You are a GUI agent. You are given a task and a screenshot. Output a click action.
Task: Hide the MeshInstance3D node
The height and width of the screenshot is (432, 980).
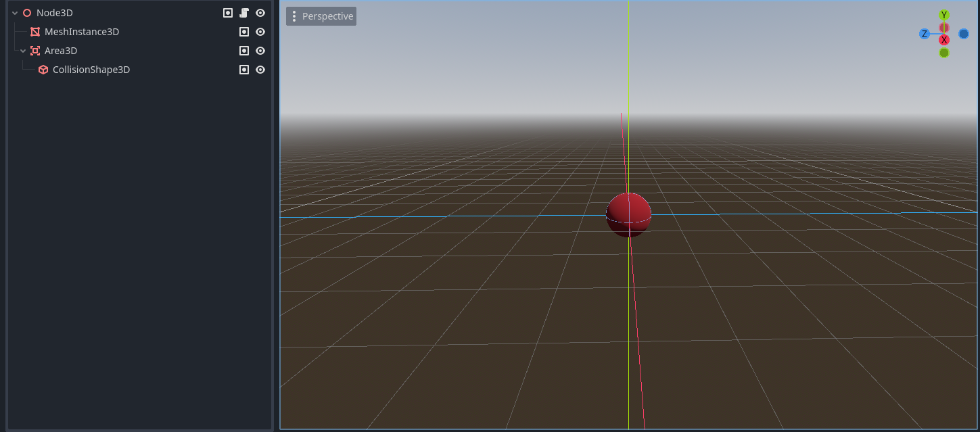click(260, 32)
